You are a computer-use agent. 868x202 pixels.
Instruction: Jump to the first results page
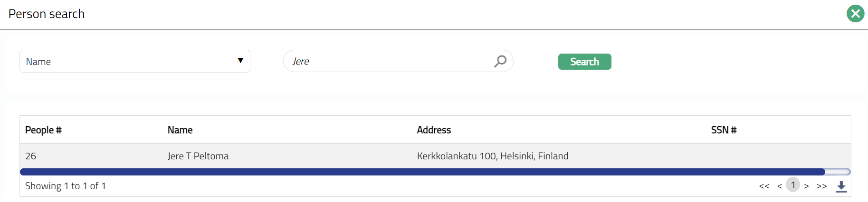pyautogui.click(x=764, y=186)
